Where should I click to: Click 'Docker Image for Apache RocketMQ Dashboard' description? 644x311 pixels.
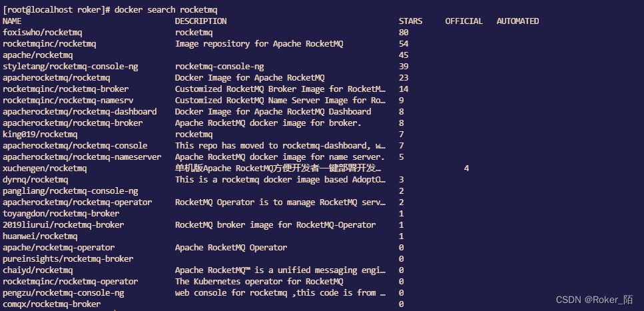pos(273,112)
